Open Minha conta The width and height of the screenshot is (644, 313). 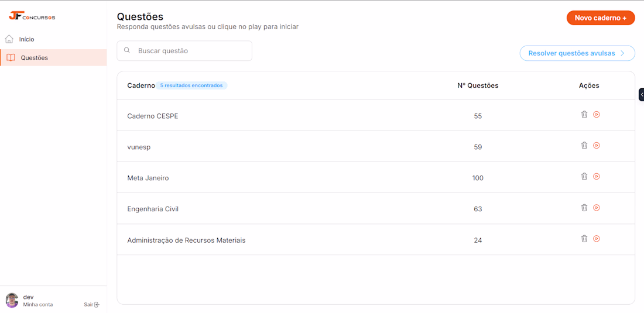pyautogui.click(x=38, y=305)
